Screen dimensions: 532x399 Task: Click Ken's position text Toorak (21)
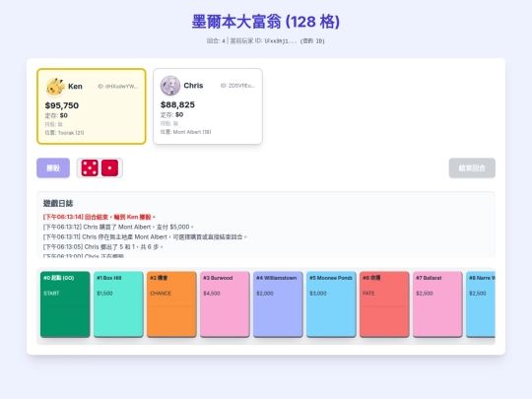[64, 133]
